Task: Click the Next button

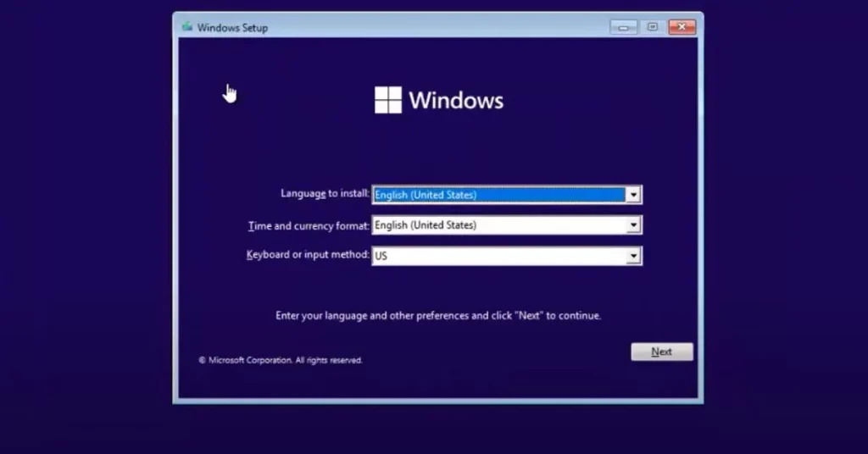Action: (x=661, y=352)
